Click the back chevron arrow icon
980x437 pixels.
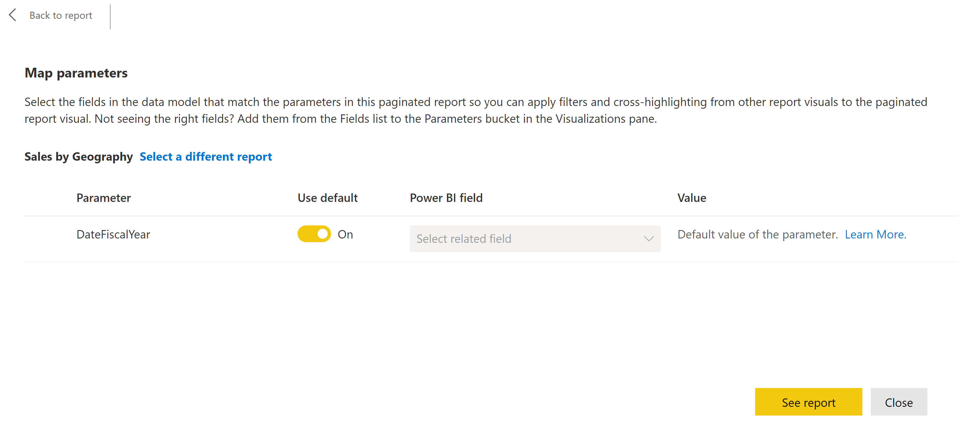click(13, 15)
